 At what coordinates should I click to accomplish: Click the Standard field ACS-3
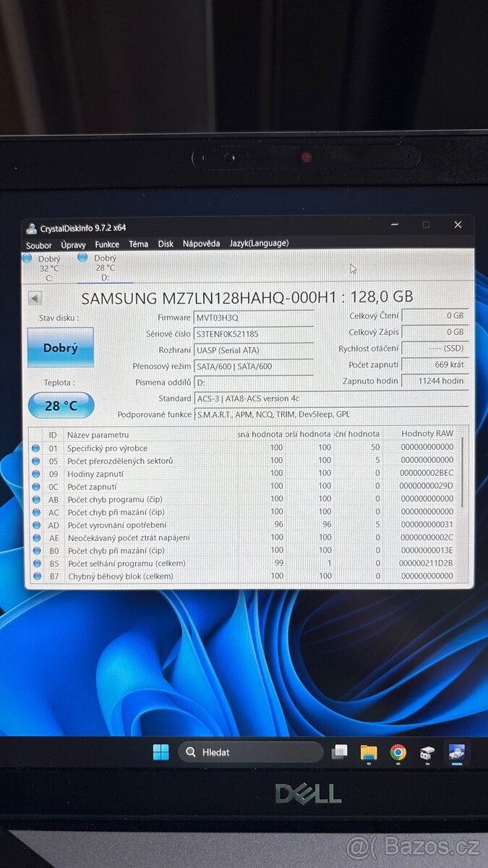click(331, 399)
